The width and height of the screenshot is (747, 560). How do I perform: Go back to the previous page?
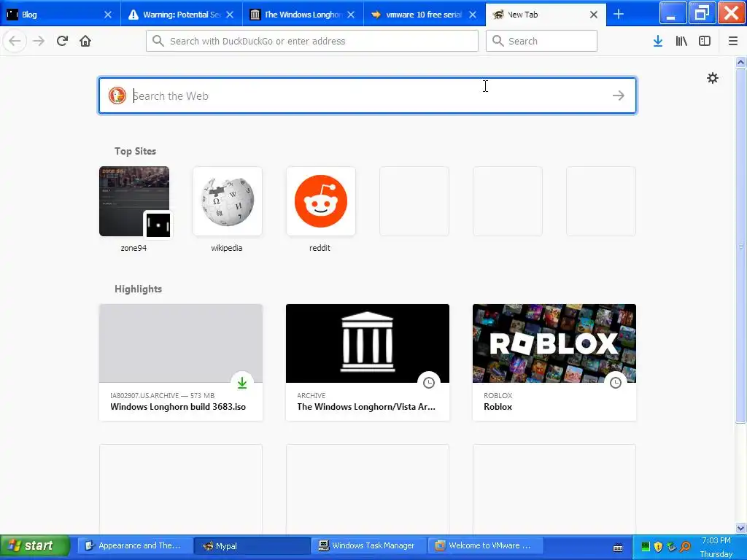pyautogui.click(x=15, y=41)
